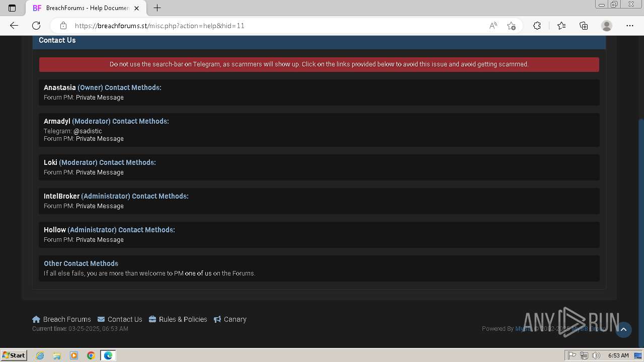Screen dimensions: 644x362
Task: Click the scroll-to-top arrow button
Action: pos(623,329)
